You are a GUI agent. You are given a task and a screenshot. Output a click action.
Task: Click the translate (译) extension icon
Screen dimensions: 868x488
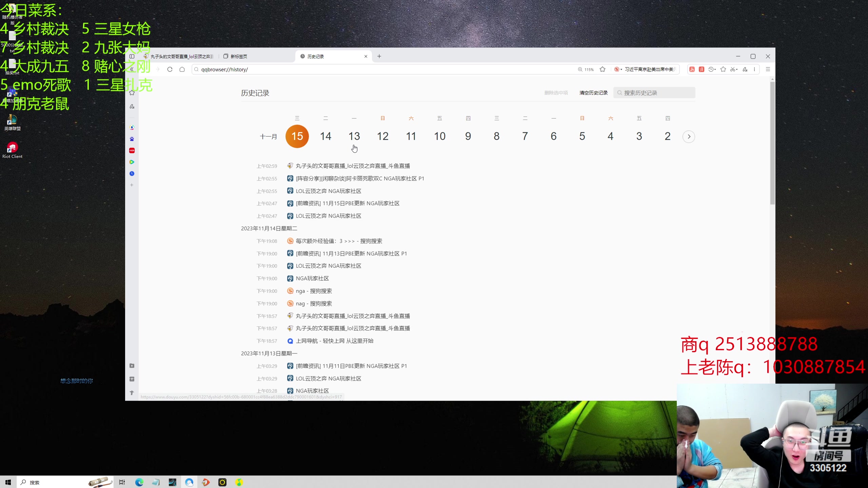tap(702, 69)
